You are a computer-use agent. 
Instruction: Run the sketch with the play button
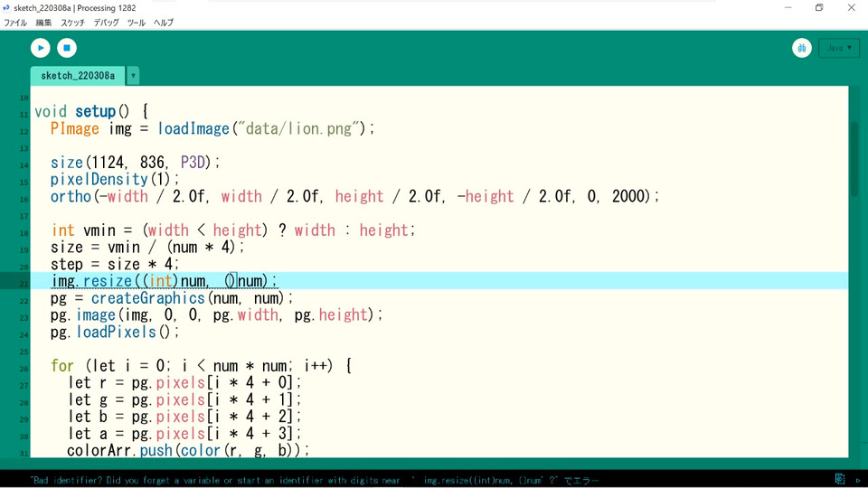click(x=41, y=48)
